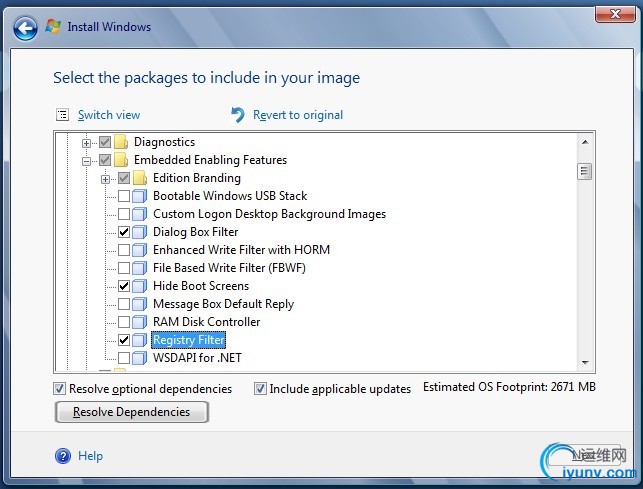Click the package list scrollbar thumb
This screenshot has height=489, width=643.
[585, 171]
